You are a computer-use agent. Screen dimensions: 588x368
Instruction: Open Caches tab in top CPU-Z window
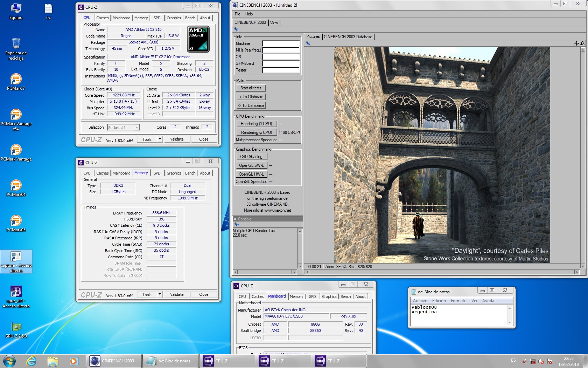coord(102,18)
